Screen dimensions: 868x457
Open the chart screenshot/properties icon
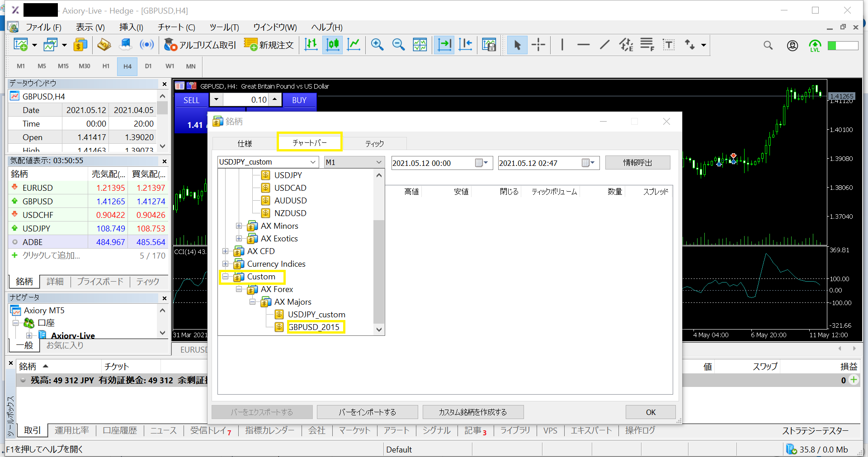click(489, 45)
